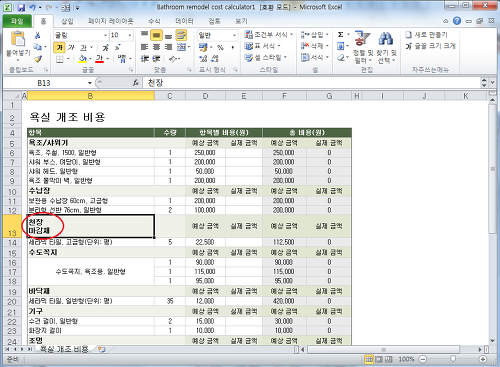Switch to the Data tab

(184, 21)
